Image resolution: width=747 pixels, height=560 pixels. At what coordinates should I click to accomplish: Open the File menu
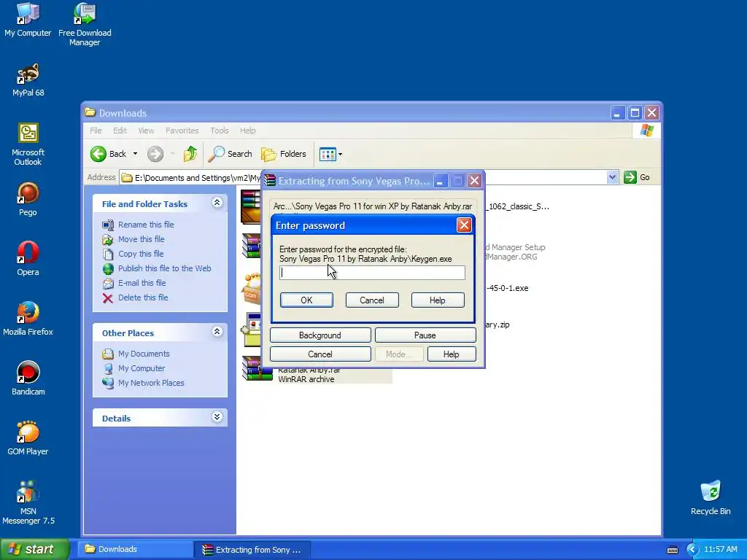(96, 131)
